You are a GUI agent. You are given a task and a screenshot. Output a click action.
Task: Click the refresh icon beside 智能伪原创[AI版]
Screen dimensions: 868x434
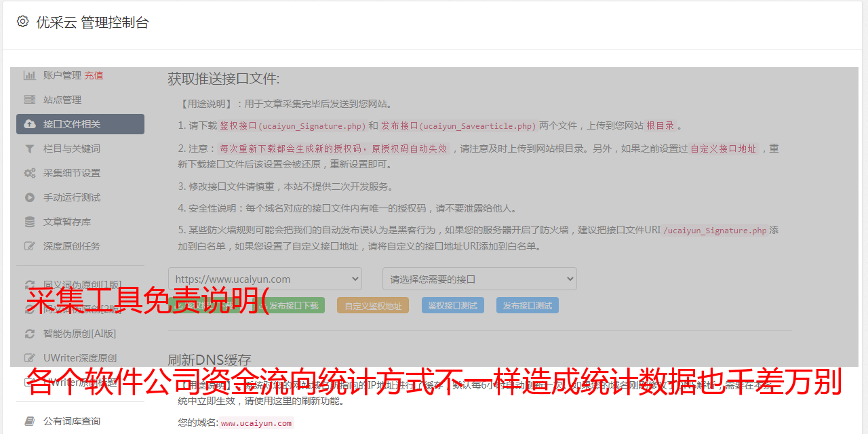click(30, 334)
